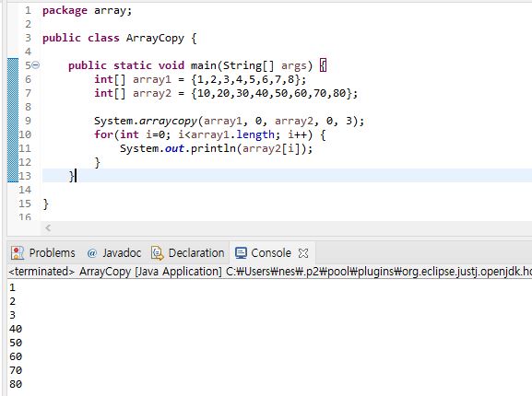Click console output value 80
Viewport: 532px width, 396px height.
point(16,384)
